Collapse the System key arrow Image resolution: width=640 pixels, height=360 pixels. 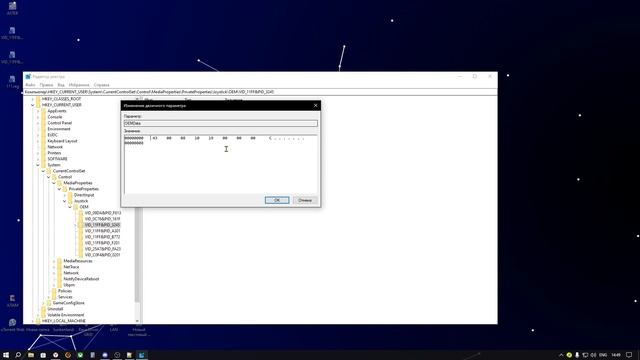(x=38, y=165)
